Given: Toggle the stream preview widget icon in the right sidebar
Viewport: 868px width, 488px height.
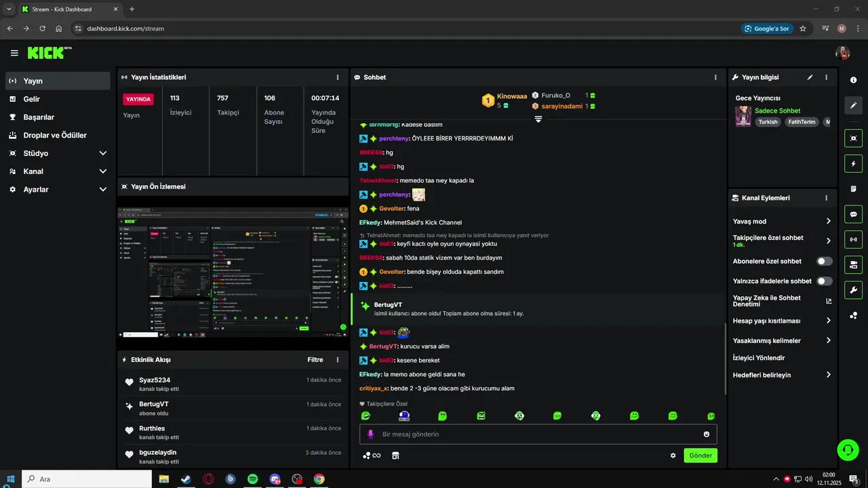Looking at the screenshot, I should tap(853, 138).
